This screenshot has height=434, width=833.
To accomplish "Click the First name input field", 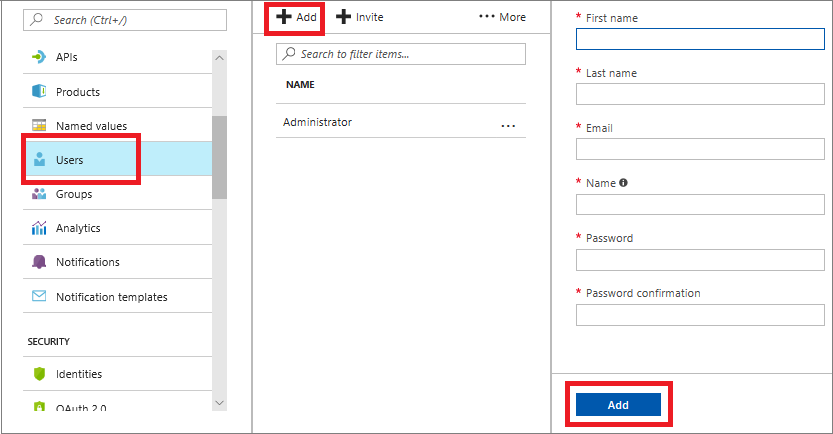I will (x=700, y=39).
